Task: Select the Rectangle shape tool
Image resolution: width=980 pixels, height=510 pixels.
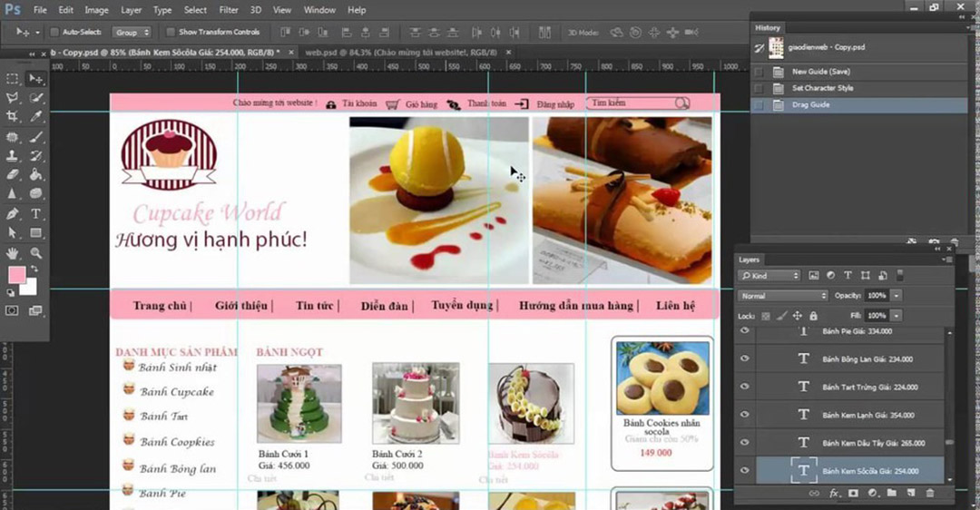Action: pos(35,233)
